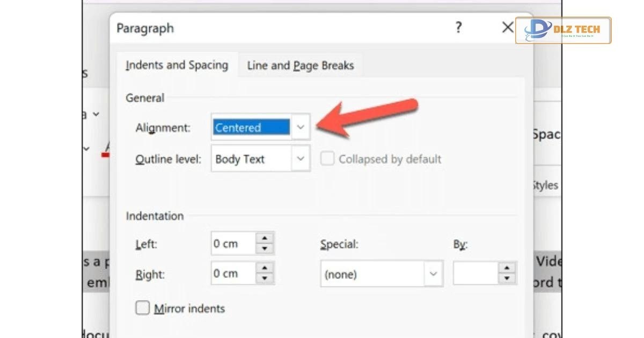The image size is (644, 338).
Task: Toggle the Collapsed by default checkbox
Action: pos(327,159)
